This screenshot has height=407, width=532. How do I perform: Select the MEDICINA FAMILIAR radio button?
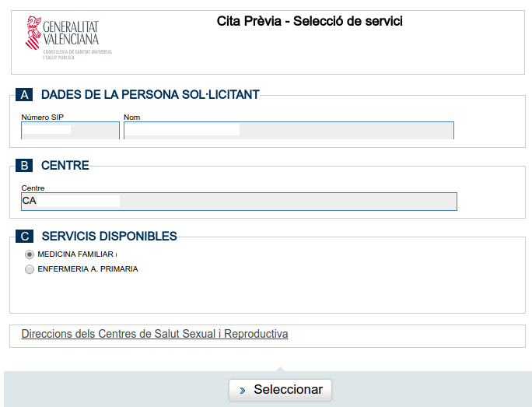tap(30, 254)
